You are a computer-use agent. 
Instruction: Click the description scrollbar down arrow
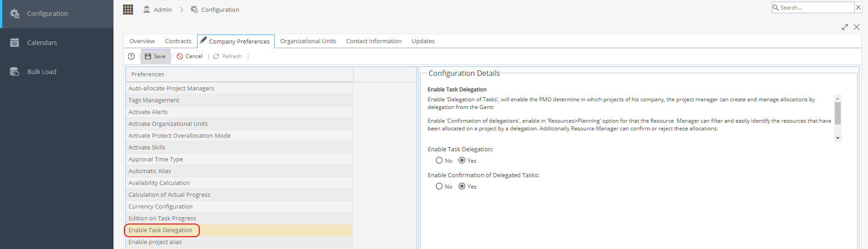pyautogui.click(x=838, y=138)
